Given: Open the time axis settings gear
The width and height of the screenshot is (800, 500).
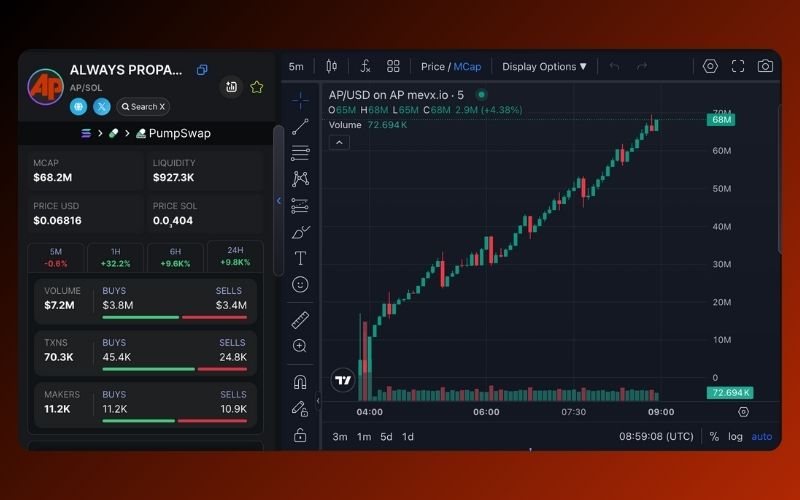Looking at the screenshot, I should click(743, 412).
